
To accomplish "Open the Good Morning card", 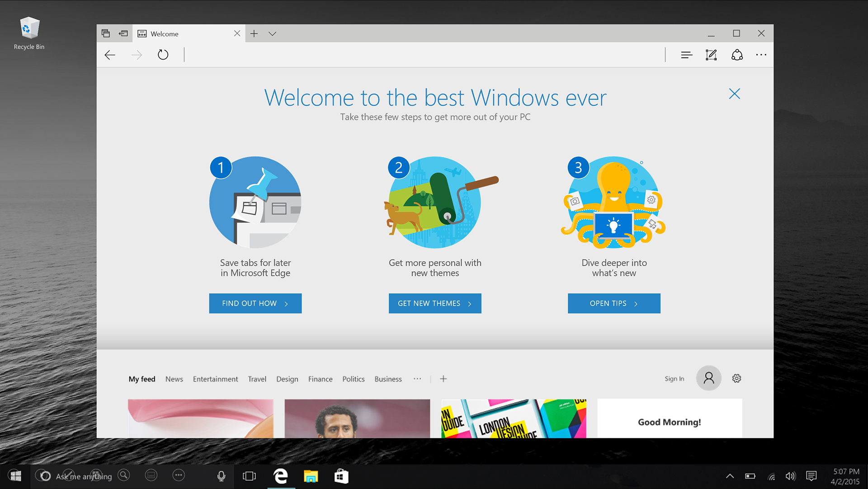I will click(670, 418).
